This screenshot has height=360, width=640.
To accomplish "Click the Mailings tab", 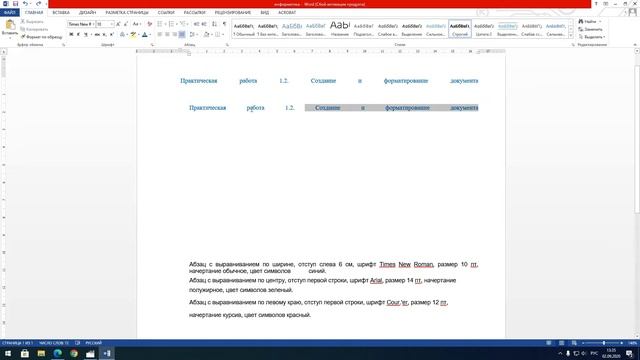I will pyautogui.click(x=194, y=13).
